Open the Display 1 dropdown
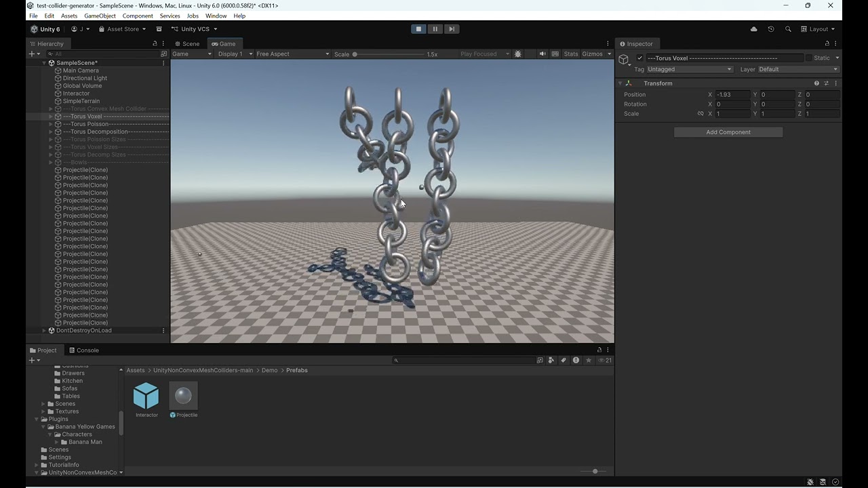This screenshot has height=488, width=868. tap(235, 54)
